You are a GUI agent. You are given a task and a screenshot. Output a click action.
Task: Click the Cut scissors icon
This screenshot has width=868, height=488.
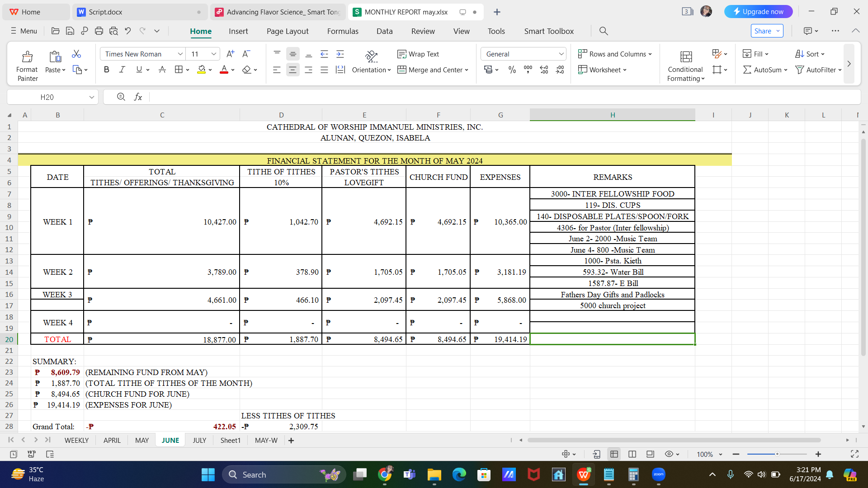coord(76,54)
